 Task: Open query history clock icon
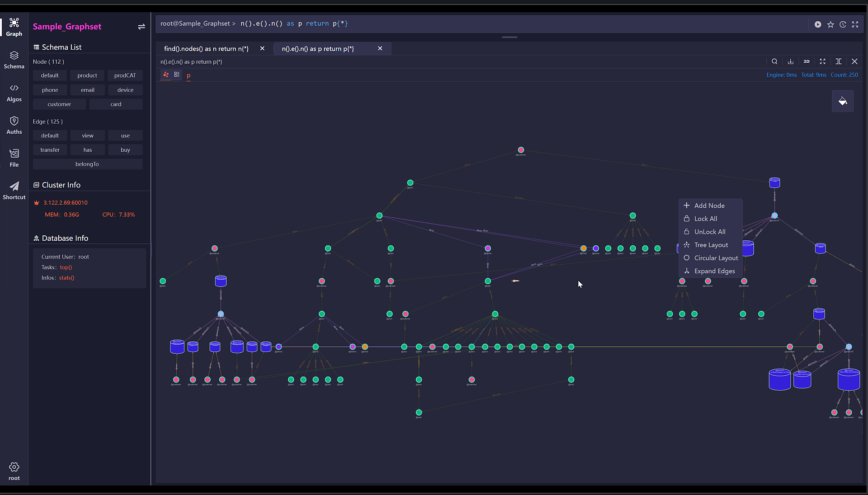point(843,24)
